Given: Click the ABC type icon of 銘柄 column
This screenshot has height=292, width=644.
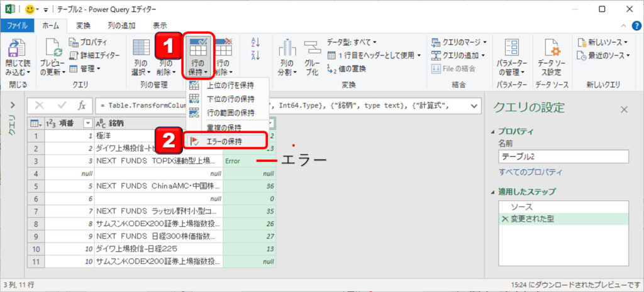Looking at the screenshot, I should click(x=101, y=124).
